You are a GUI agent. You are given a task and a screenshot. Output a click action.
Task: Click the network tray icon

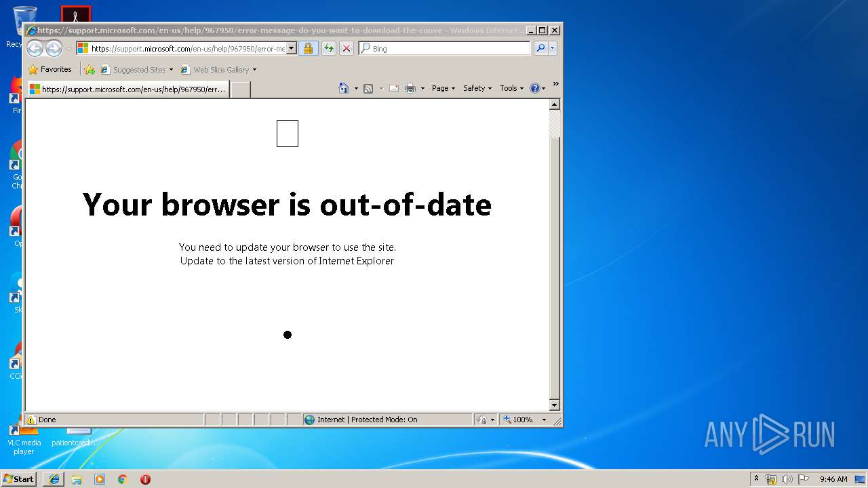[771, 479]
